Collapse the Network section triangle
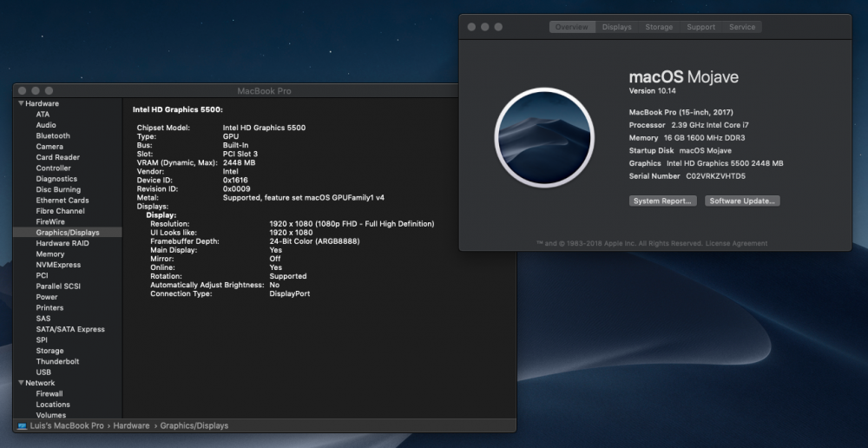868x448 pixels. click(21, 383)
